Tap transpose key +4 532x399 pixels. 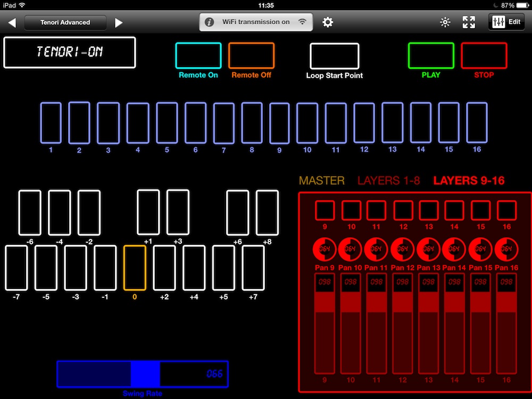pos(194,268)
